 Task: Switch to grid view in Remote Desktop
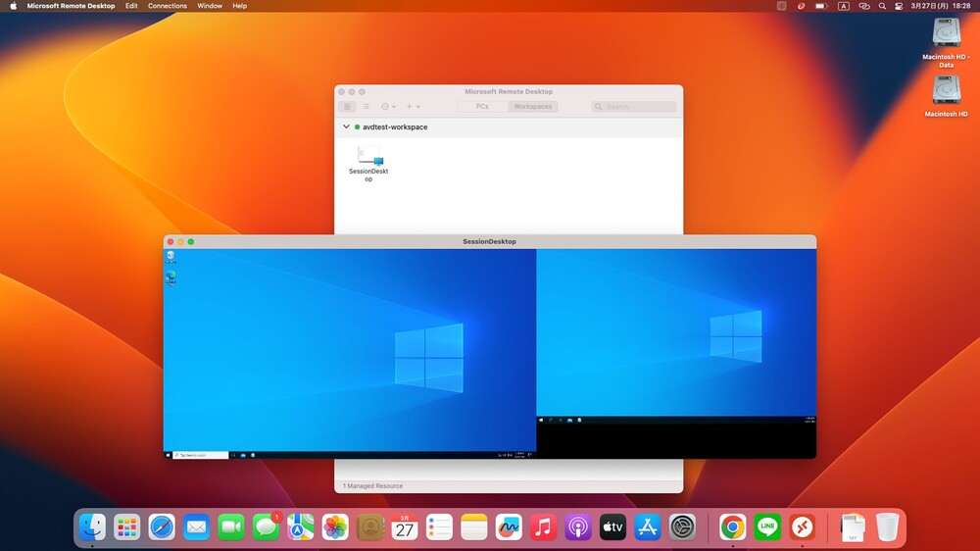pos(347,106)
